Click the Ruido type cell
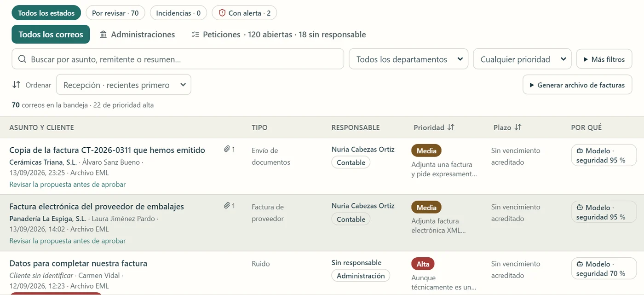 point(261,264)
